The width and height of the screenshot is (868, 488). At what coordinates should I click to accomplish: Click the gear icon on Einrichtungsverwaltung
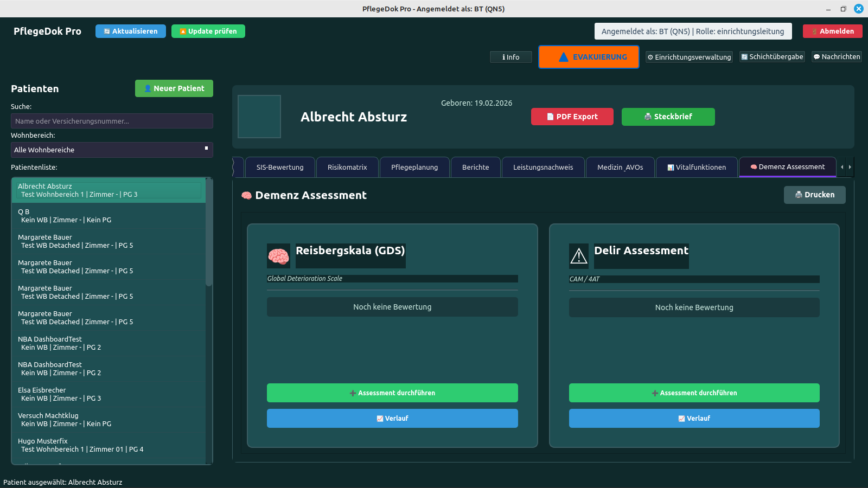(650, 56)
